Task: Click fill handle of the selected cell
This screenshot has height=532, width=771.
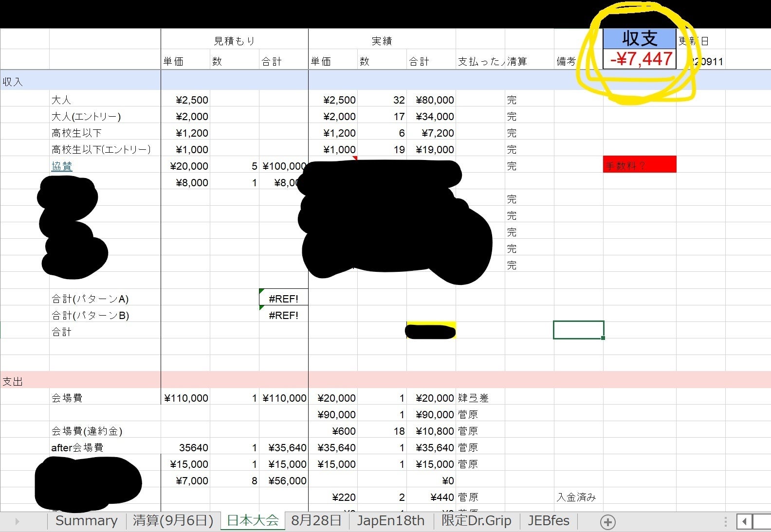Action: pos(603,338)
